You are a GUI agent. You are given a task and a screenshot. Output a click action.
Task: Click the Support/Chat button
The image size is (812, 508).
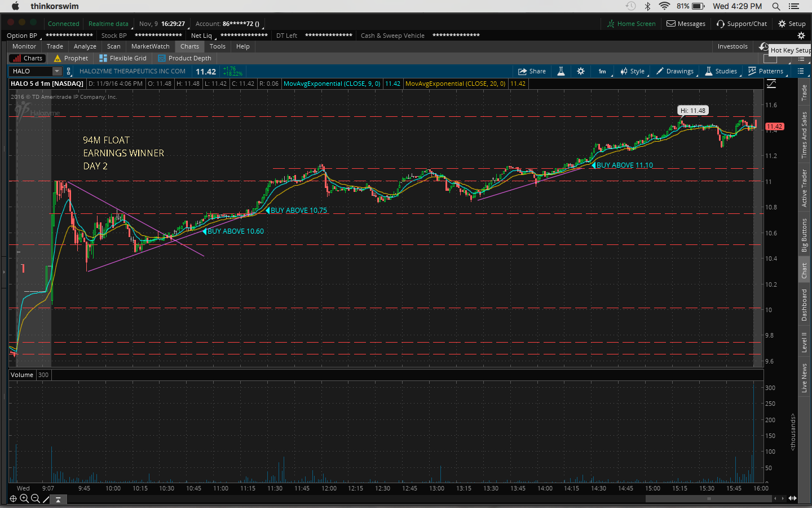tap(742, 24)
